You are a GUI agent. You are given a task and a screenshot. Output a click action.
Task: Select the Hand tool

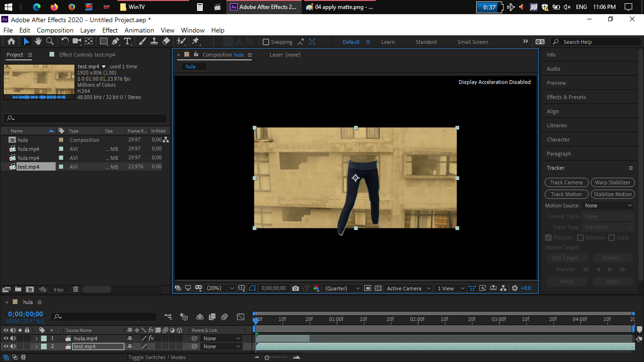[38, 41]
